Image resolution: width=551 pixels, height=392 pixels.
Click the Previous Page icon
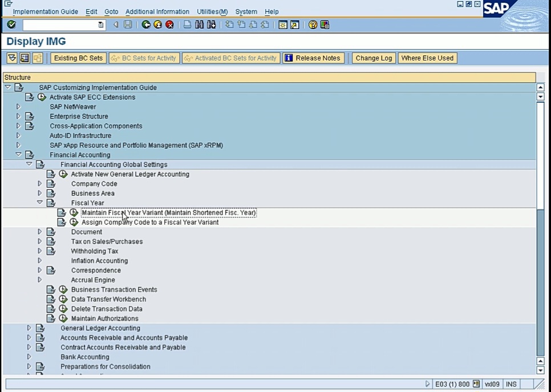click(241, 25)
